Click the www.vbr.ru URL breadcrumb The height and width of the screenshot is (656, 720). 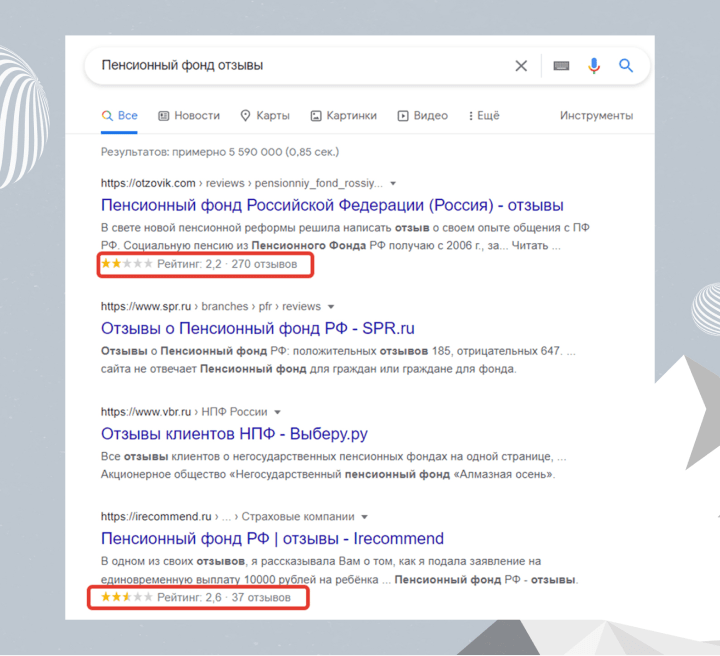184,412
